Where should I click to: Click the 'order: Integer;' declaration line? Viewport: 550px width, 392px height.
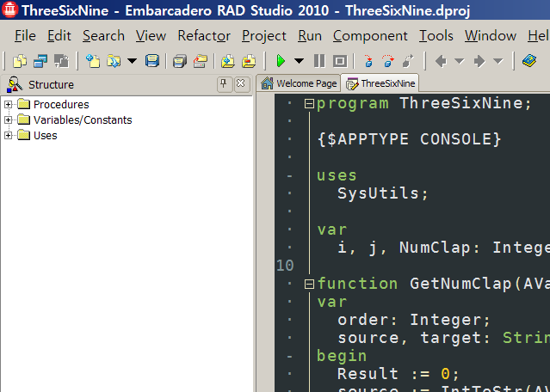(x=414, y=320)
